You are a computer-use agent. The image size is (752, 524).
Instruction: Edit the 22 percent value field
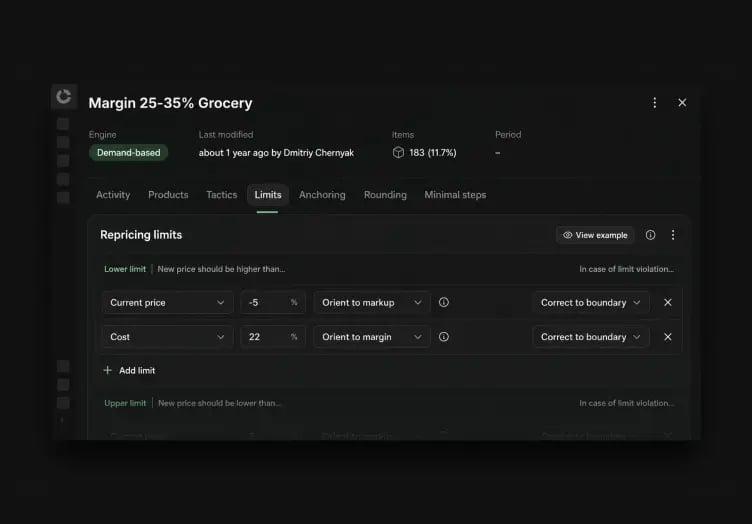[x=273, y=337]
